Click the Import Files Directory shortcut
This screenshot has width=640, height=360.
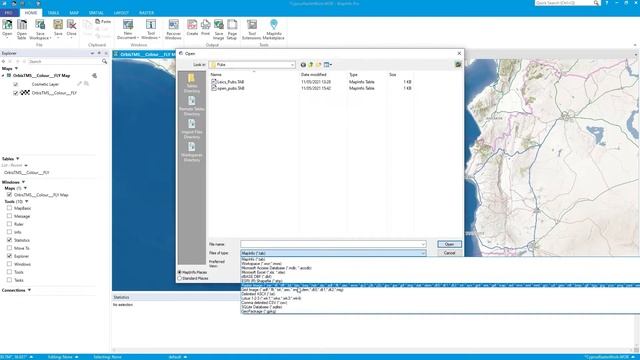click(x=191, y=129)
